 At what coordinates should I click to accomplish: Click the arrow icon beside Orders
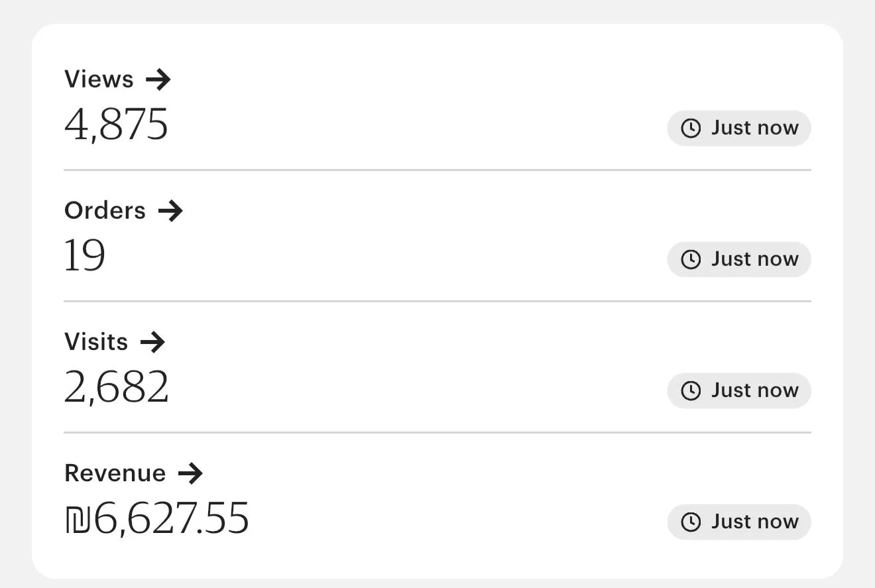point(170,211)
